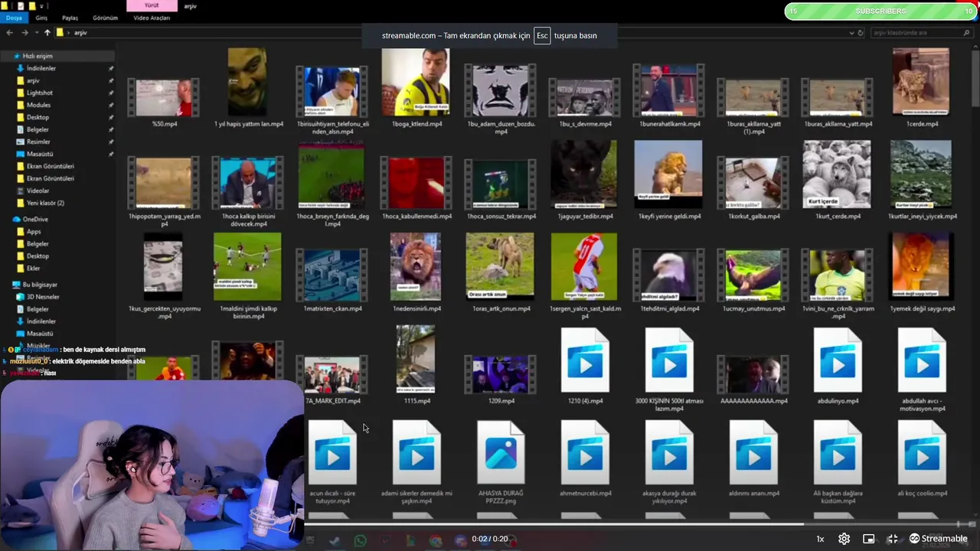The image size is (980, 551).
Task: Open Ekler folder under OneDrive
Action: pyautogui.click(x=34, y=268)
